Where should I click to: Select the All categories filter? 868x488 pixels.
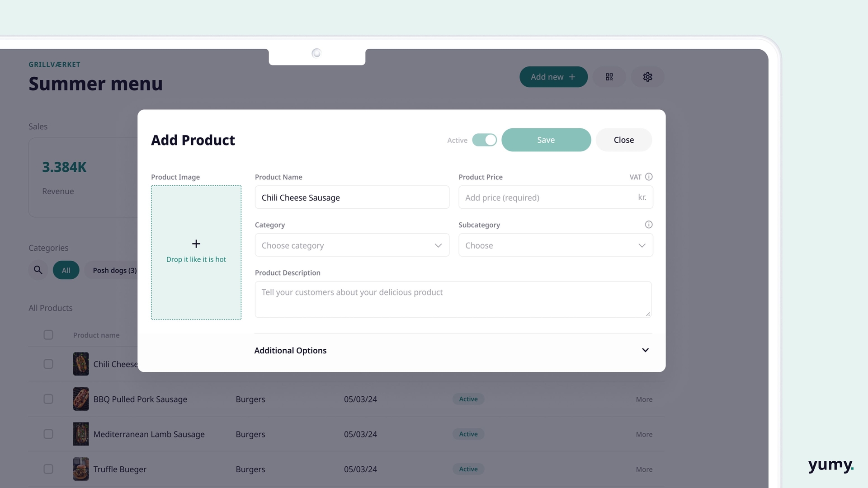(66, 270)
